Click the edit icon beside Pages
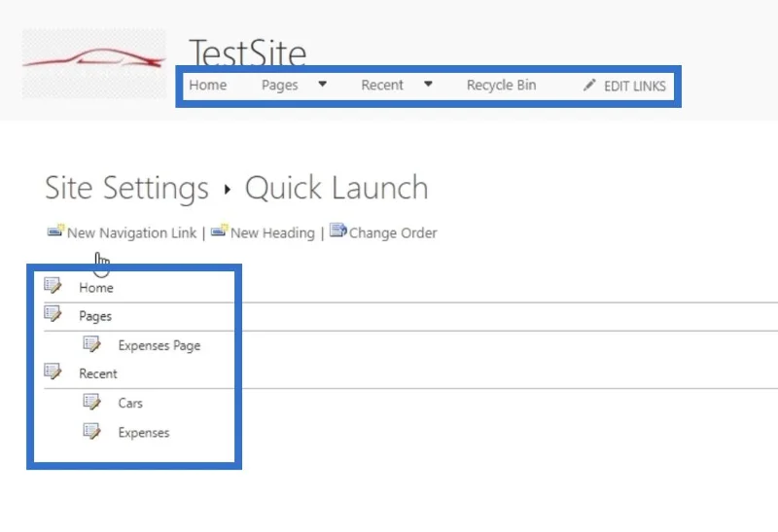Screen dimensions: 778x532 pyautogui.click(x=53, y=314)
